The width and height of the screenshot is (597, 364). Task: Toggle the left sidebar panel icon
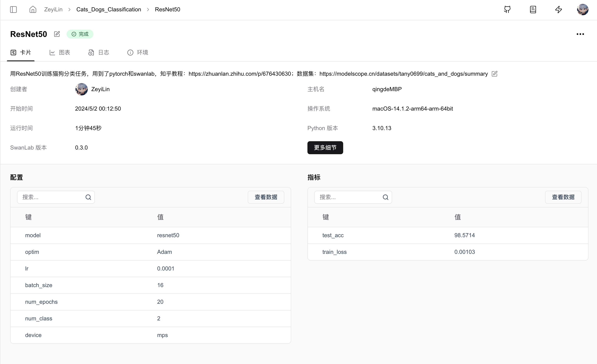point(13,10)
